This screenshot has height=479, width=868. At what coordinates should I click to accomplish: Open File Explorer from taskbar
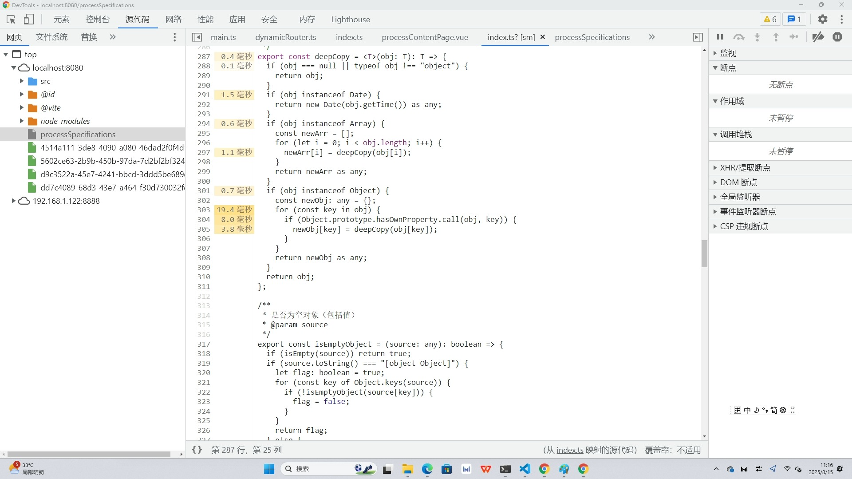coord(407,469)
